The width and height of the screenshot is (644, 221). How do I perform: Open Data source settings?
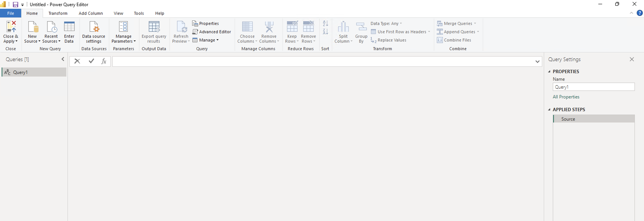coord(94,32)
